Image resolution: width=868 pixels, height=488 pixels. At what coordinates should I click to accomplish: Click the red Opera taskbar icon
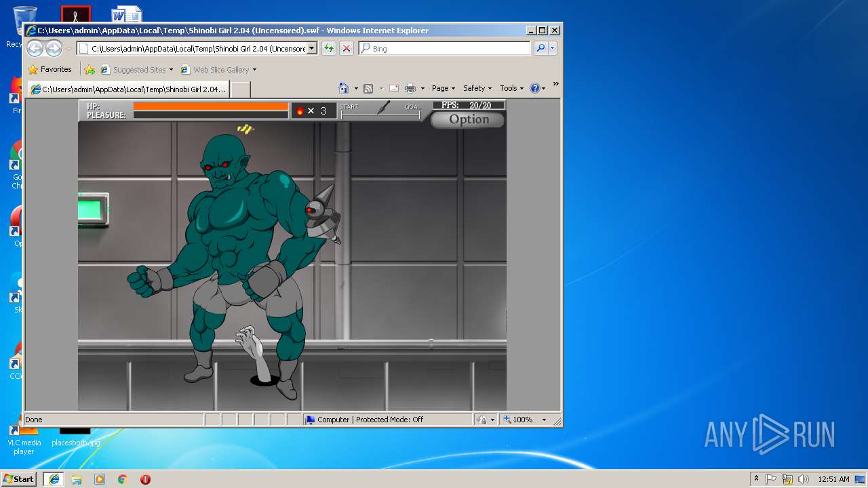pos(145,479)
